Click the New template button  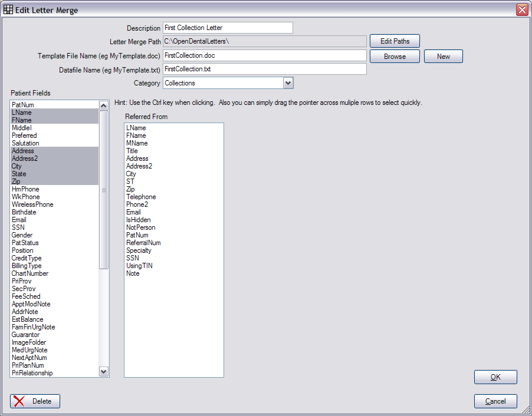(x=443, y=57)
